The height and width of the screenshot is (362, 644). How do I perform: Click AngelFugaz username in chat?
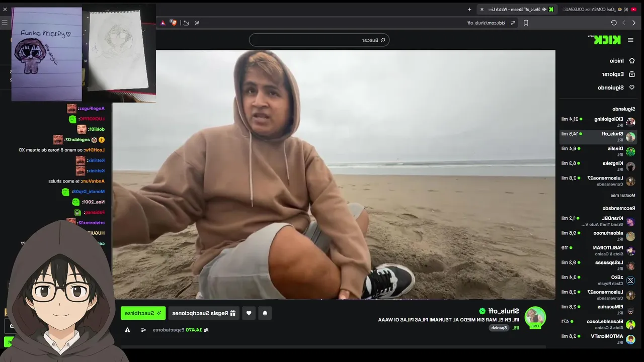[x=92, y=108]
